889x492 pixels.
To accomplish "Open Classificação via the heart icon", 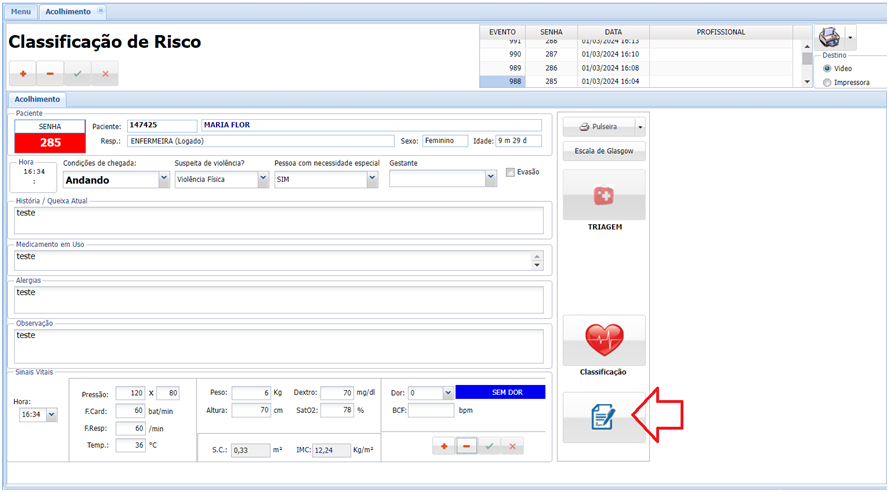I will pos(603,340).
